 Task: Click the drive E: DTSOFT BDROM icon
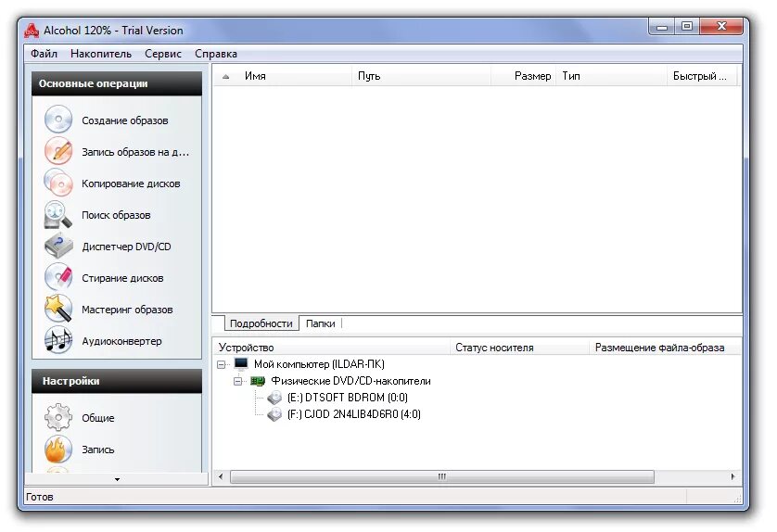(x=274, y=398)
